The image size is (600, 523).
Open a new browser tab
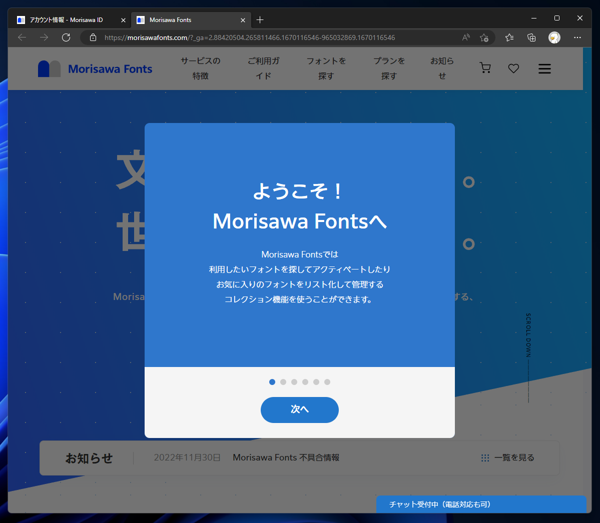click(x=260, y=20)
